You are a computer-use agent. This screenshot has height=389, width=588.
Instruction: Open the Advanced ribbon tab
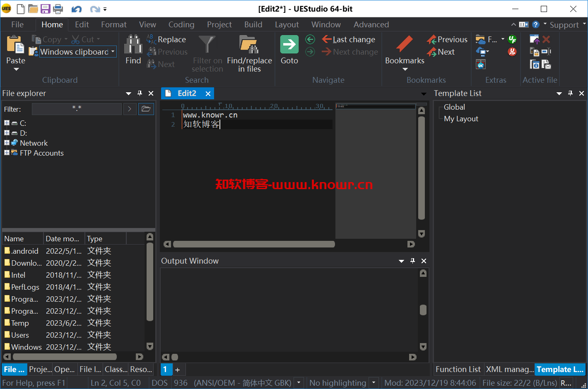[371, 24]
